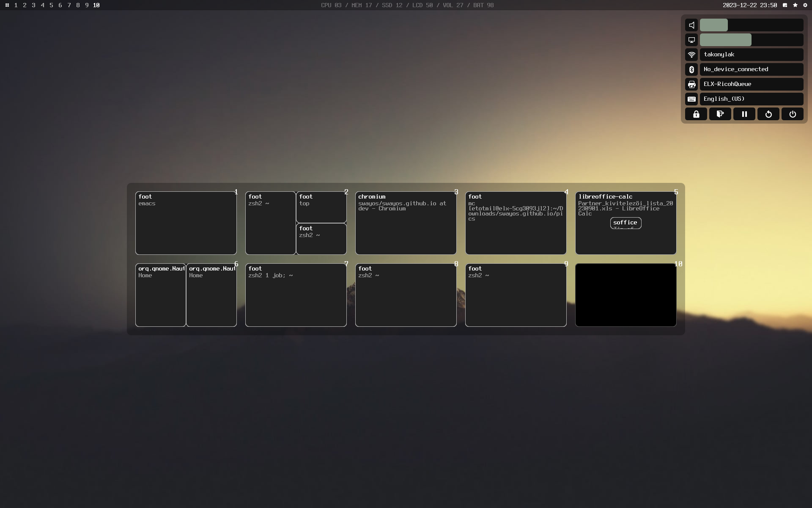812x508 pixels.
Task: Click the Bluetooth icon
Action: pos(691,69)
